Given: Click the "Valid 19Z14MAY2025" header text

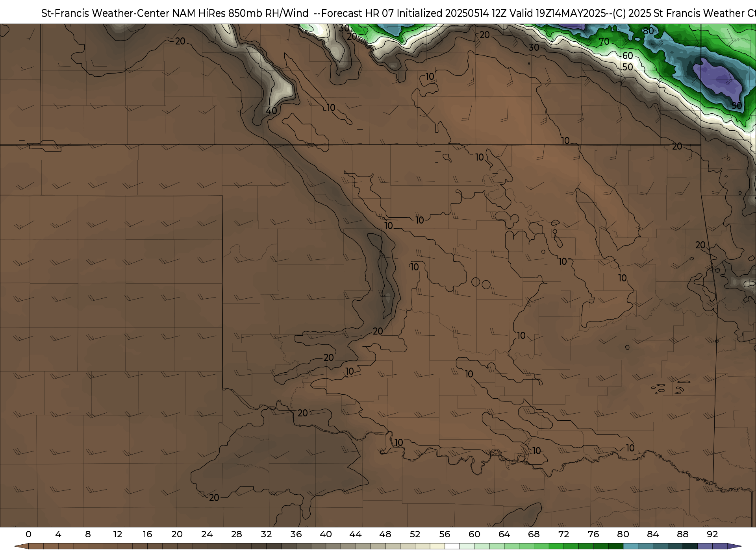Looking at the screenshot, I should (558, 13).
